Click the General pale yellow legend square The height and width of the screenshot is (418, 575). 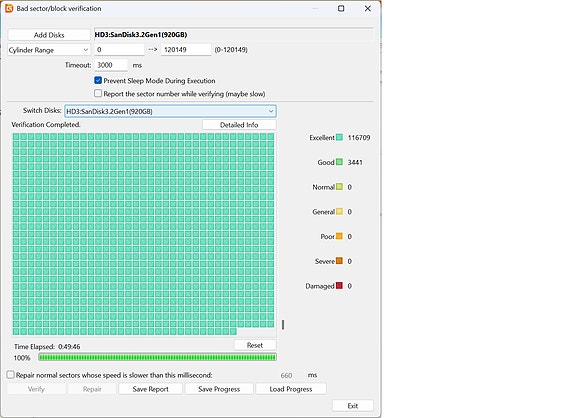click(x=339, y=211)
